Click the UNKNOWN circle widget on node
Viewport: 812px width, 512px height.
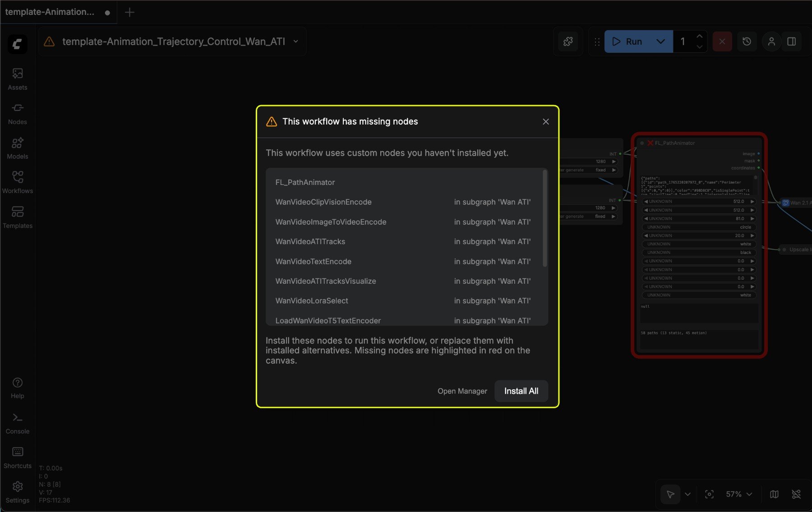(699, 227)
